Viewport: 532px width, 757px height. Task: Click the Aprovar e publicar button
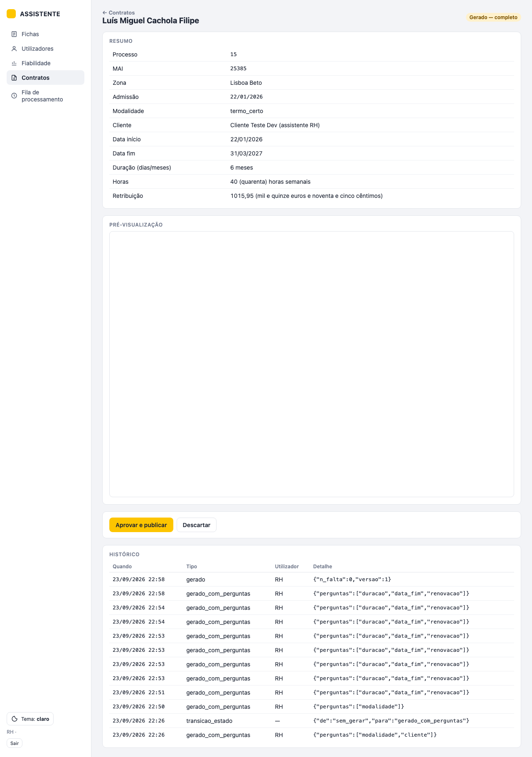click(141, 525)
